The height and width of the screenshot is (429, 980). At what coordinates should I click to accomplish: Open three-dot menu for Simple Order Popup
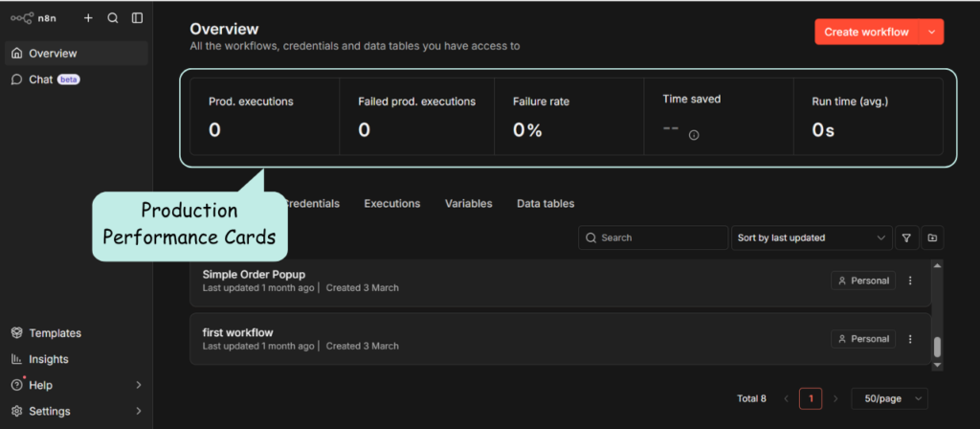[910, 282]
